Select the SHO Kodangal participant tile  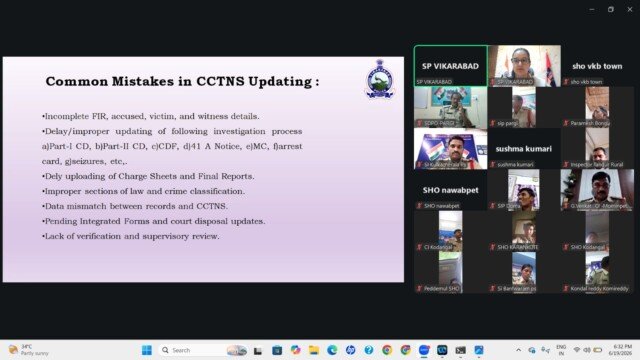(x=598, y=231)
